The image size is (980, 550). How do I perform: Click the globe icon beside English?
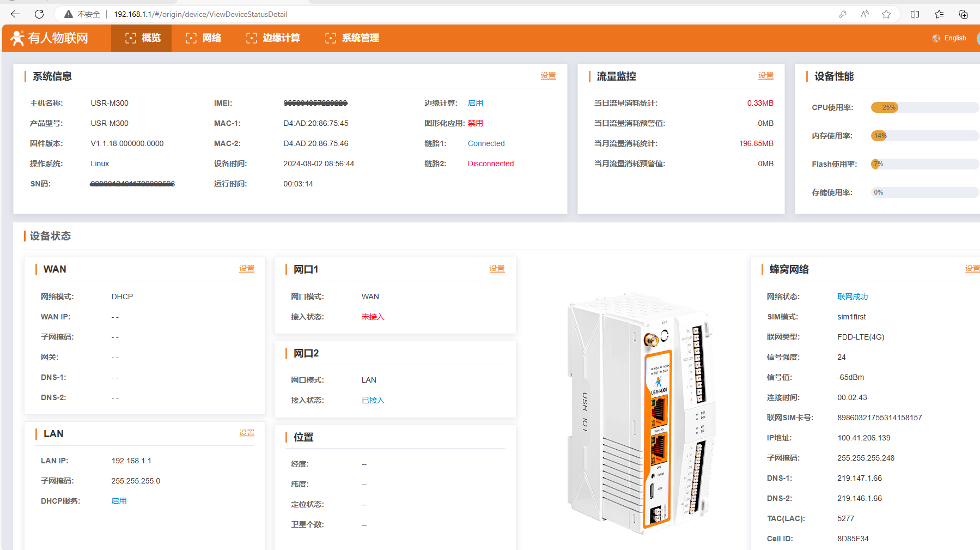[x=936, y=38]
